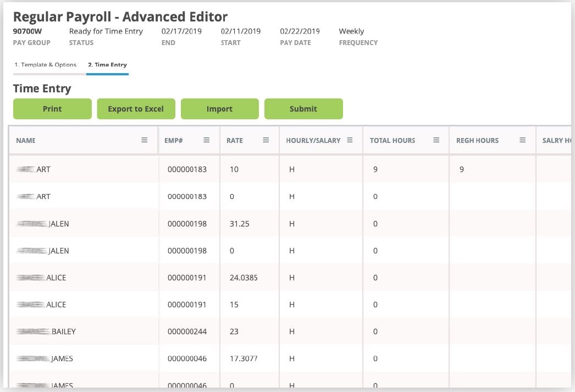Edit ART's rate value of 10
The image size is (575, 392).
coord(233,169)
